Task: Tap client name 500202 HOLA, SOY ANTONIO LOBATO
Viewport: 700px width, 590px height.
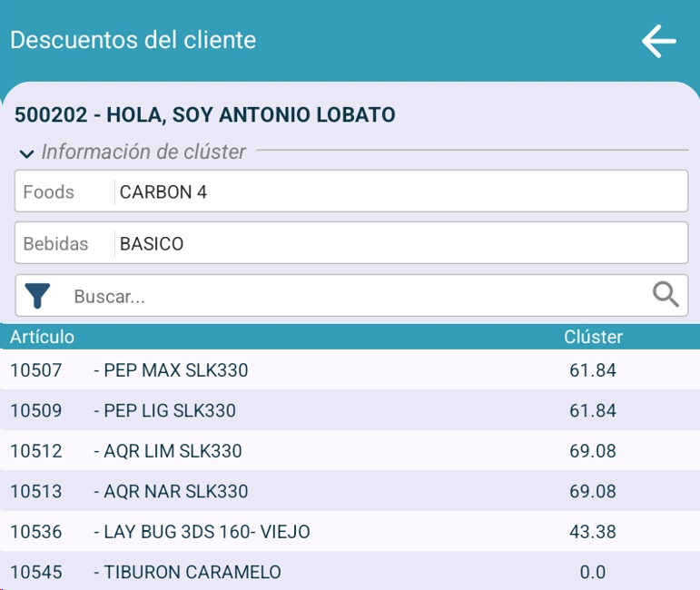Action: point(205,115)
